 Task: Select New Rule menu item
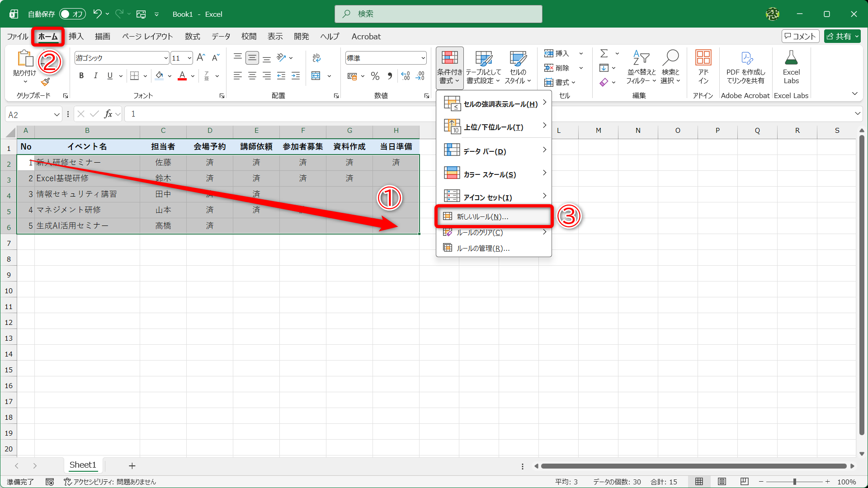coord(482,216)
